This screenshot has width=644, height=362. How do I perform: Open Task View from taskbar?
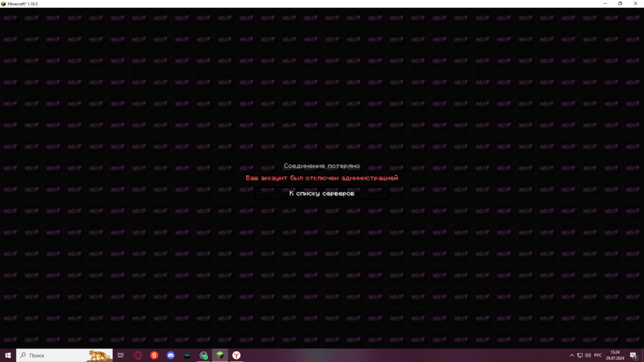tap(121, 355)
